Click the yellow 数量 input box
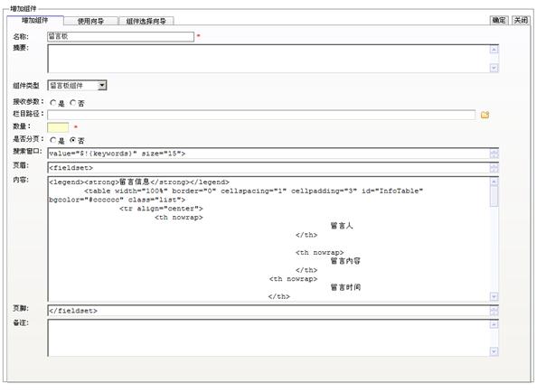Image resolution: width=546 pixels, height=392 pixels. point(59,127)
